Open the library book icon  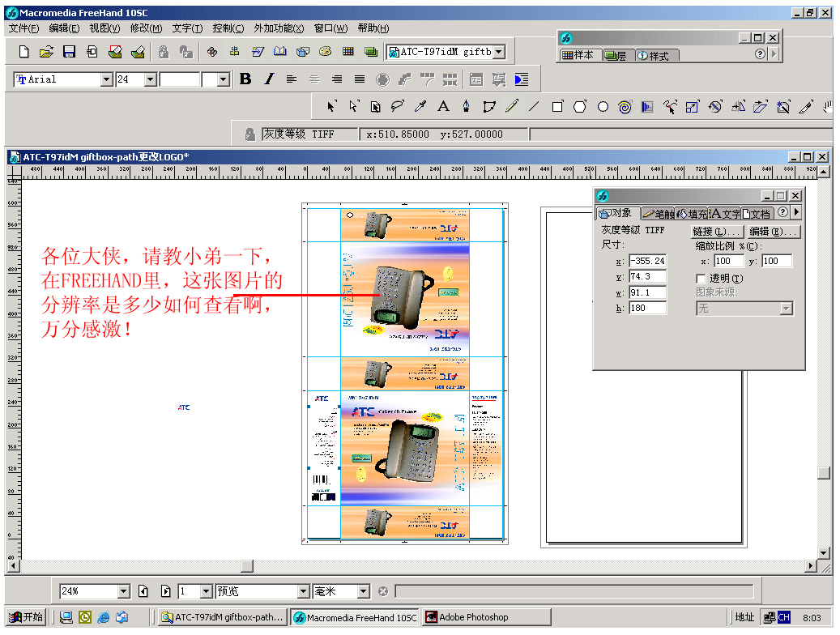[x=279, y=52]
